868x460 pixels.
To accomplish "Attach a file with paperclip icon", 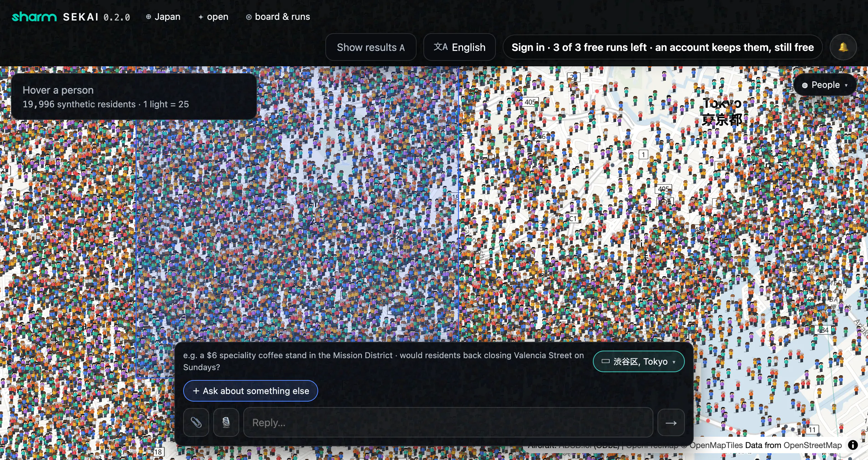I will point(196,422).
